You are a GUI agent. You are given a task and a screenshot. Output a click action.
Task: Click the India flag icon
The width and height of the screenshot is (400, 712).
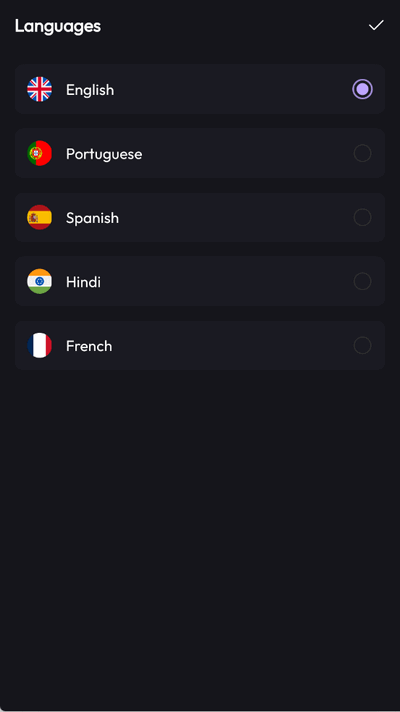(40, 282)
